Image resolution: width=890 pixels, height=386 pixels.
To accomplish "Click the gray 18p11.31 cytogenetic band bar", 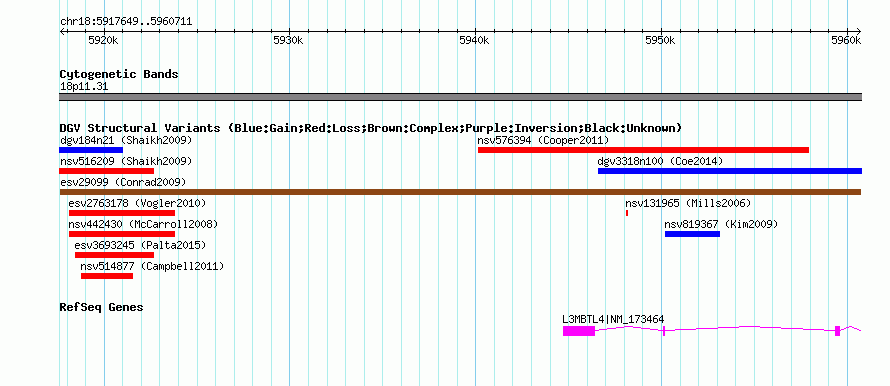I will (460, 97).
